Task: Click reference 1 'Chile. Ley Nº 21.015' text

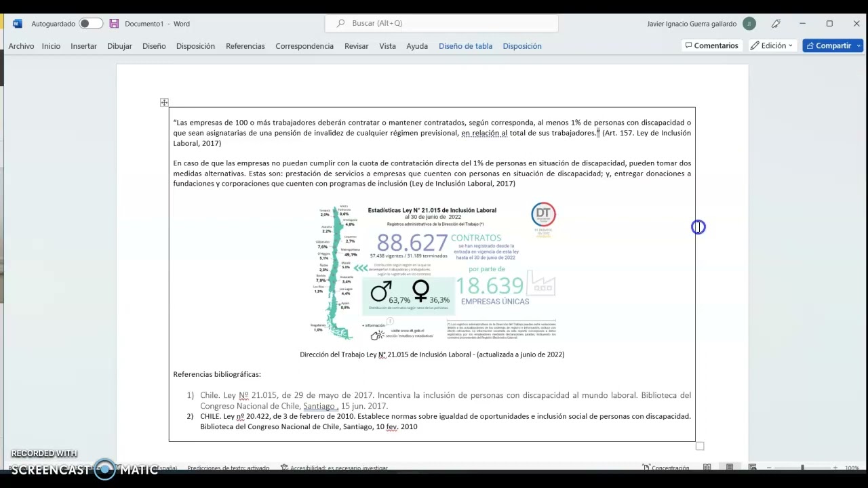Action: [446, 401]
